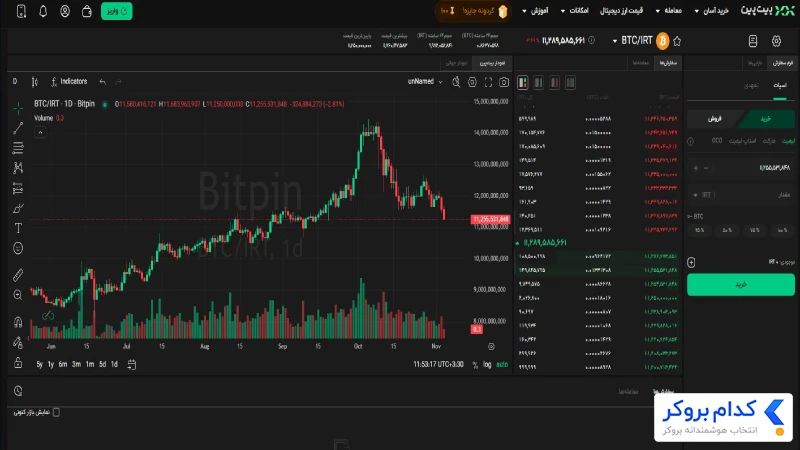800x450 pixels.
Task: Add BTC/IRT to favorites star
Action: pyautogui.click(x=677, y=41)
